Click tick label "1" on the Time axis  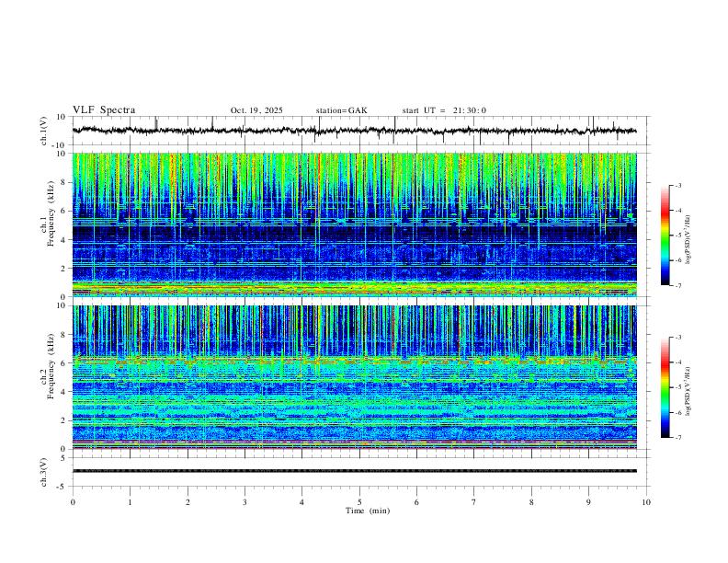coord(130,502)
